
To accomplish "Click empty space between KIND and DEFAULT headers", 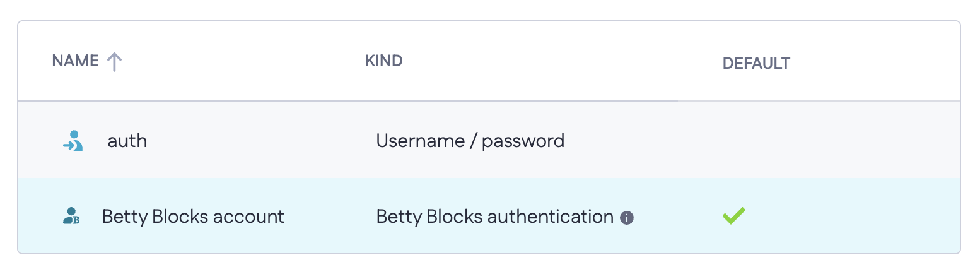I will [561, 61].
